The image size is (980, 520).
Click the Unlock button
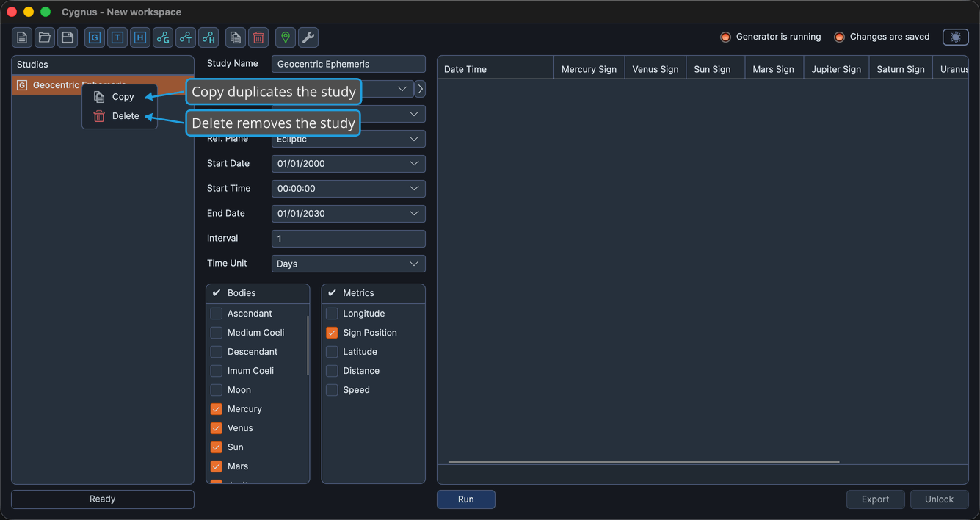940,499
